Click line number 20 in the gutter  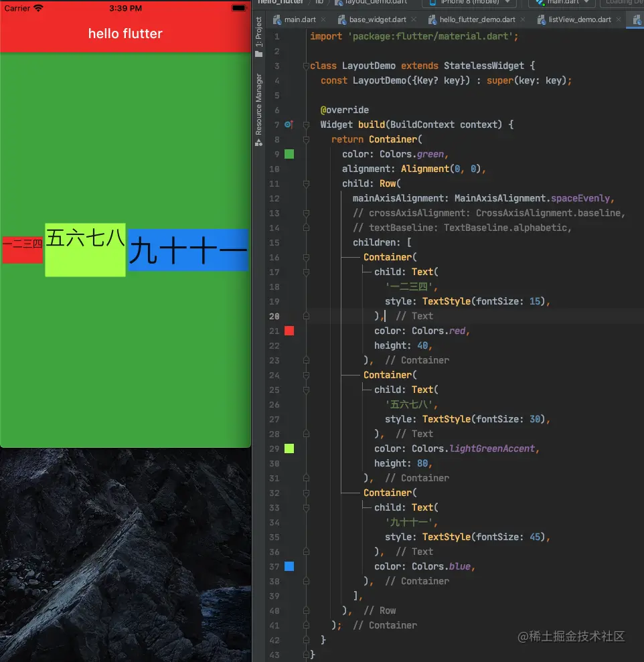pos(274,316)
